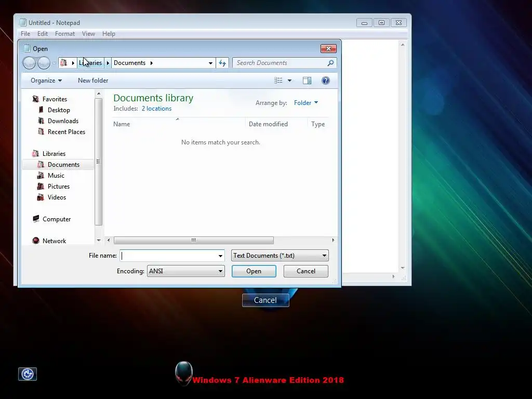Close the Open dialog with red X
Viewport: 532px width, 399px height.
tap(328, 48)
